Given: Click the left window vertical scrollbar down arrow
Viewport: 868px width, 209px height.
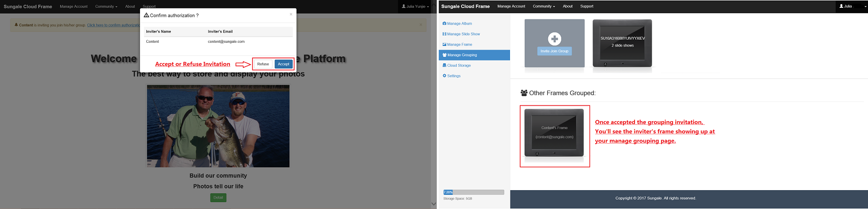Looking at the screenshot, I should pos(433,204).
